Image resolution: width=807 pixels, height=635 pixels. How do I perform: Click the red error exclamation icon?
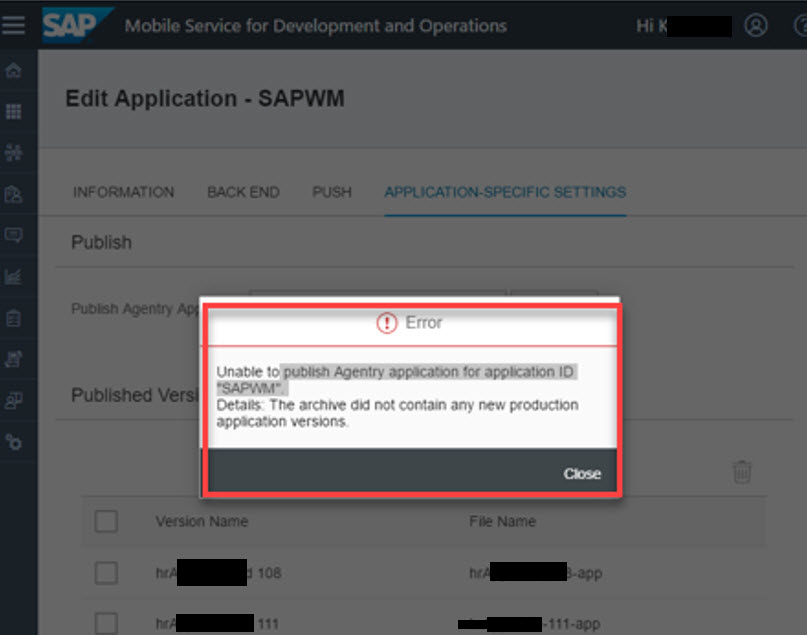[x=387, y=323]
